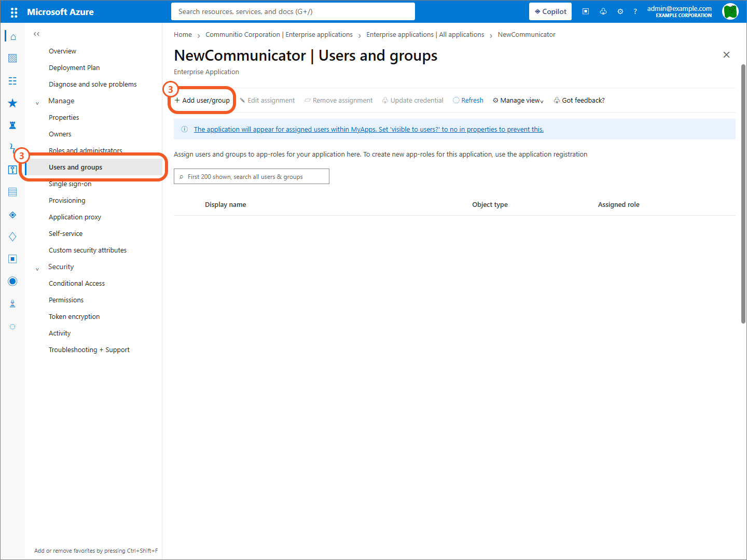The image size is (747, 560).
Task: Open Diagnose and solve problems
Action: [93, 85]
